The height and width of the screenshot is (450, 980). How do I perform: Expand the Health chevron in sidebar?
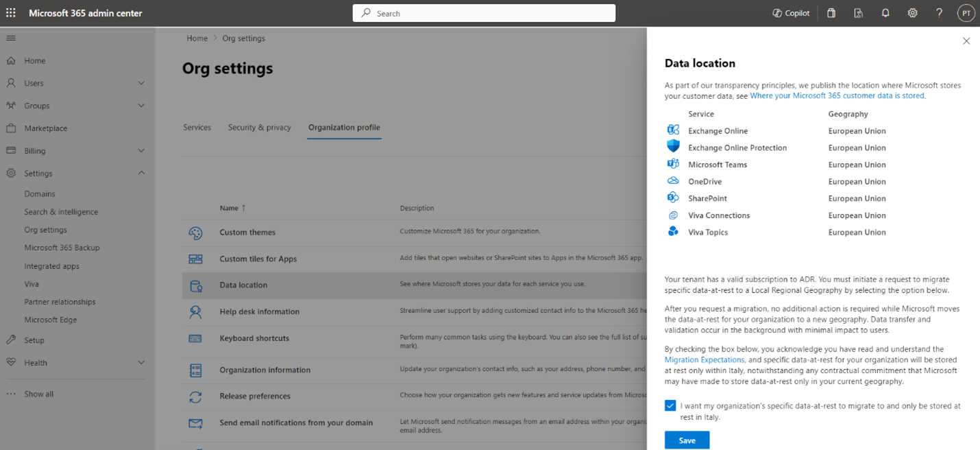click(141, 363)
